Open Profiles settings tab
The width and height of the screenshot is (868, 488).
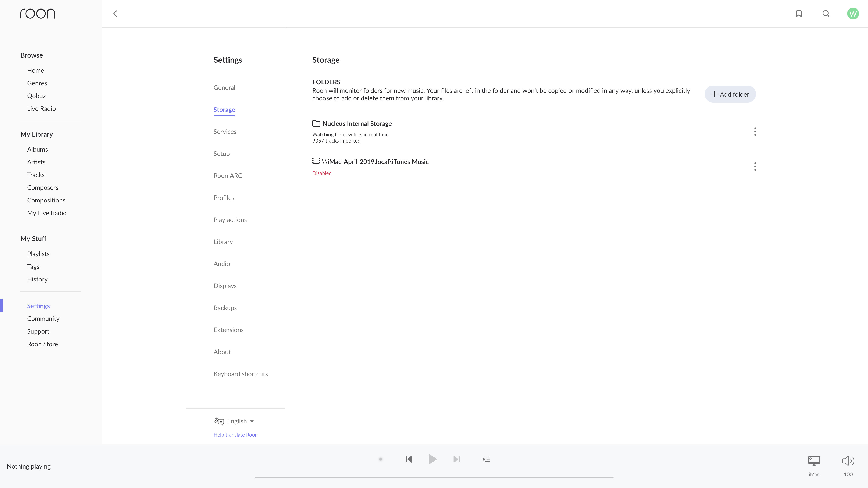(224, 198)
